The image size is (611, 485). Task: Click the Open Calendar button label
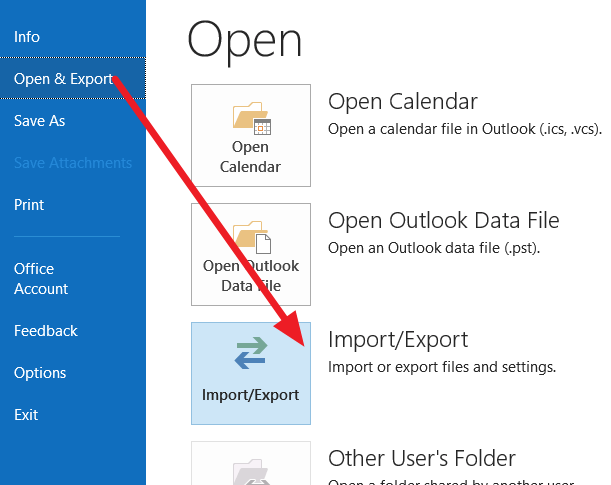click(250, 157)
